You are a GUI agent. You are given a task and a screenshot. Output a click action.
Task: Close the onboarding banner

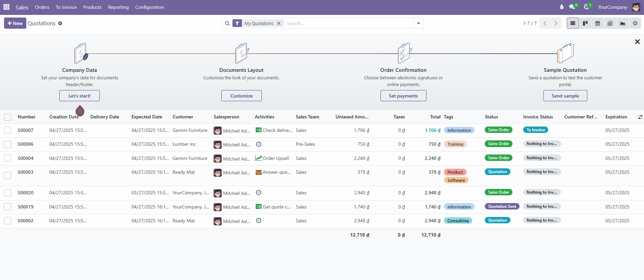[637, 42]
